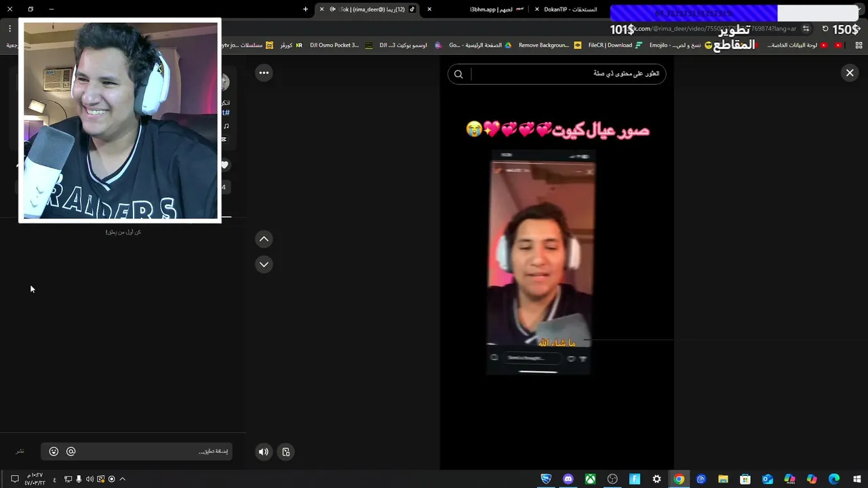
Task: Open the taskbar clock and date
Action: click(x=35, y=479)
